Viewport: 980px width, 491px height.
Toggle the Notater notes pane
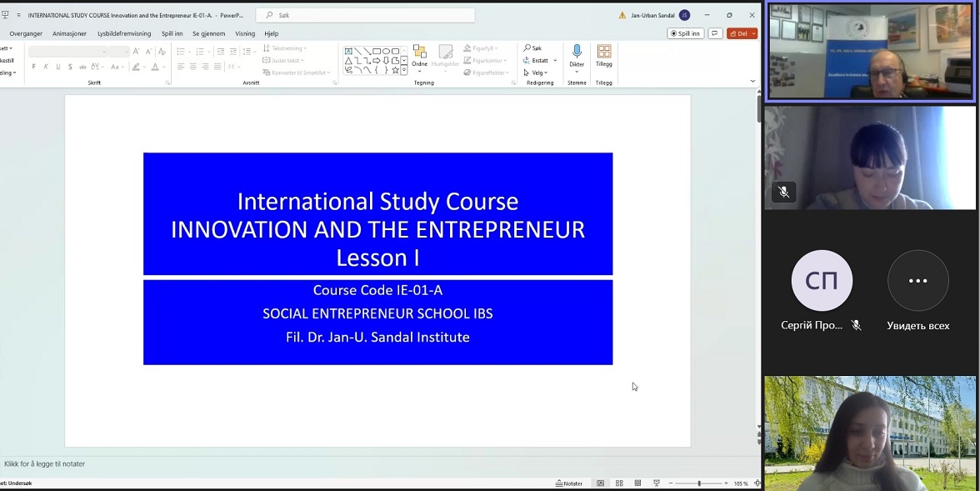click(x=569, y=483)
